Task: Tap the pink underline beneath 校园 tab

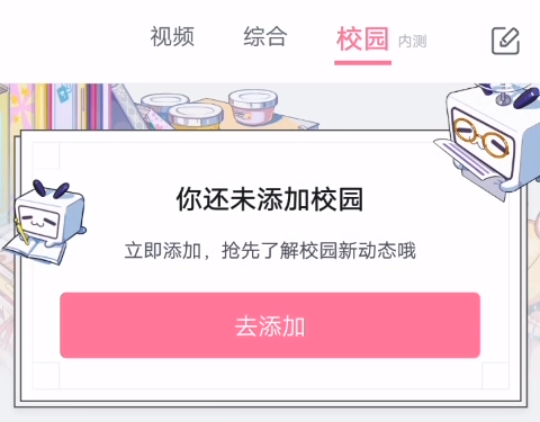Action: point(363,63)
